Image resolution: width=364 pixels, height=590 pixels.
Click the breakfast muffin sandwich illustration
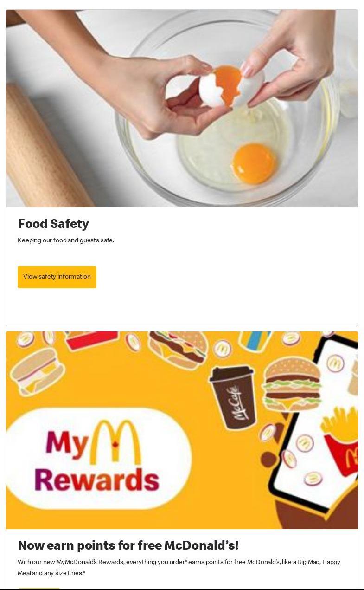38,371
